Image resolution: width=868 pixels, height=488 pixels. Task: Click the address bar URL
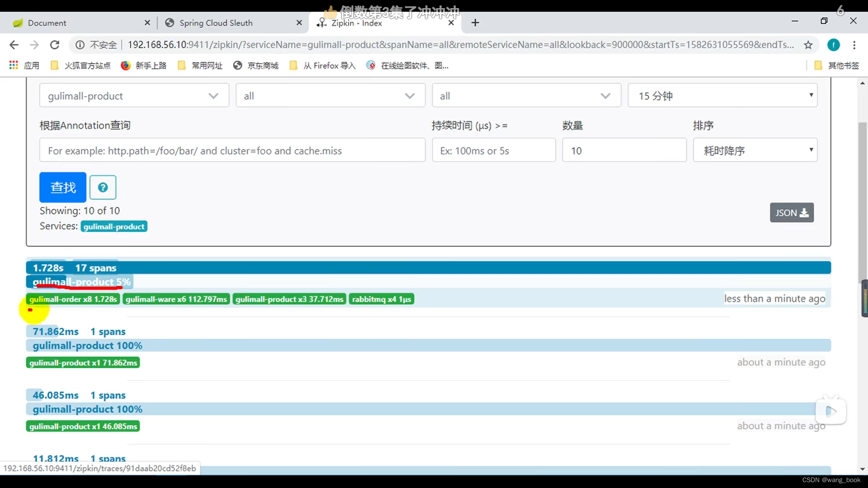point(461,45)
